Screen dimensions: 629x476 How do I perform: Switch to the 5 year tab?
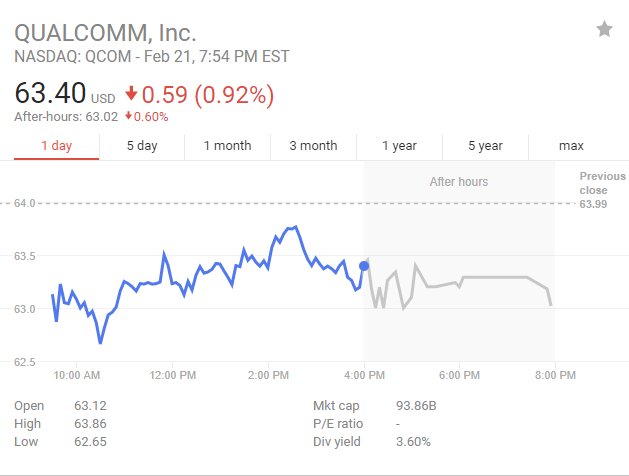[x=485, y=146]
